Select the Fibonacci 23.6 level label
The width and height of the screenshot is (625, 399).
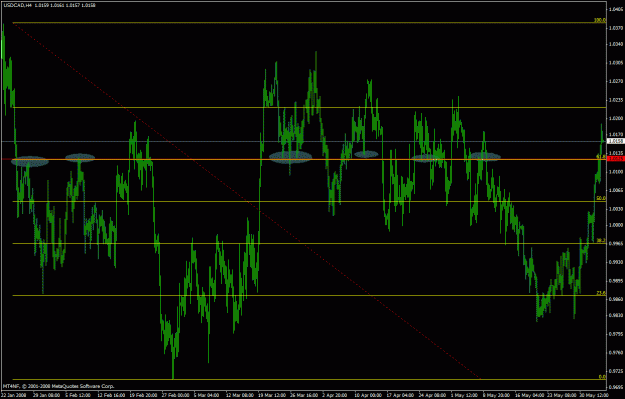pyautogui.click(x=601, y=293)
